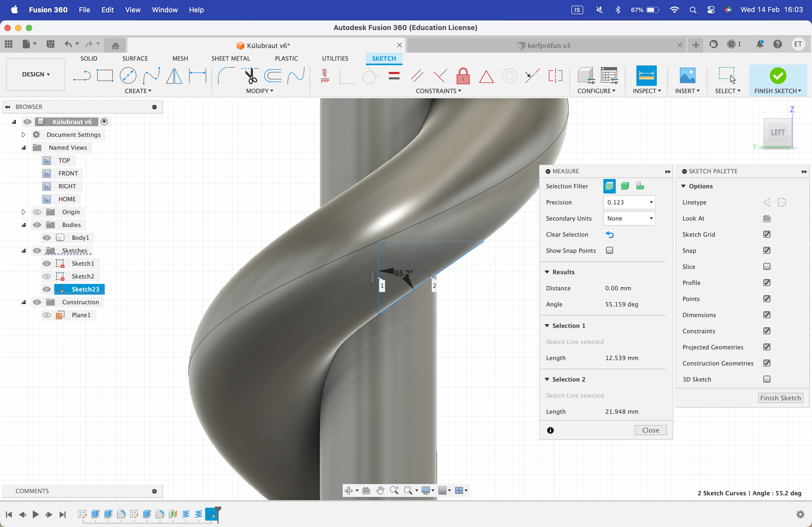Show Sketch2 with its eye icon
The image size is (812, 527).
(x=47, y=276)
